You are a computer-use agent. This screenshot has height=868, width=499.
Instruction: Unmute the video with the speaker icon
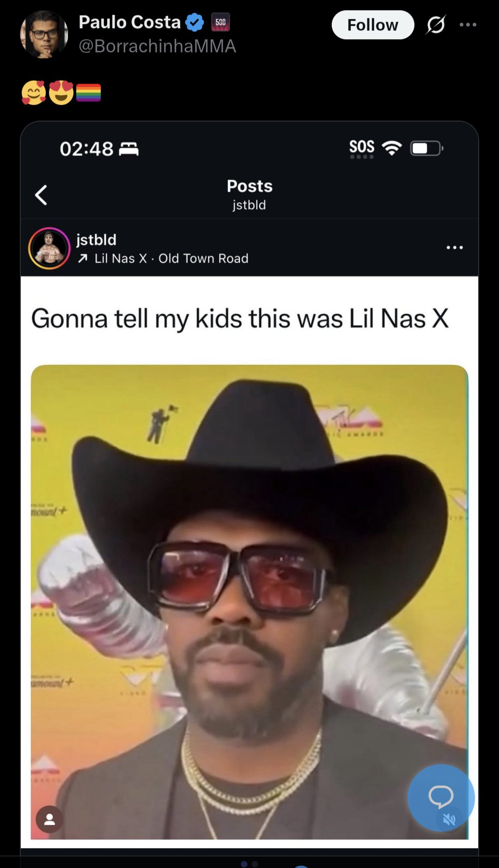coord(449,819)
